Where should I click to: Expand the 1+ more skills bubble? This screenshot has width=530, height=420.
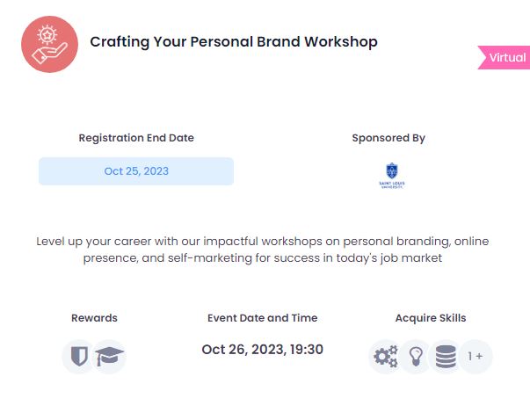pyautogui.click(x=476, y=356)
